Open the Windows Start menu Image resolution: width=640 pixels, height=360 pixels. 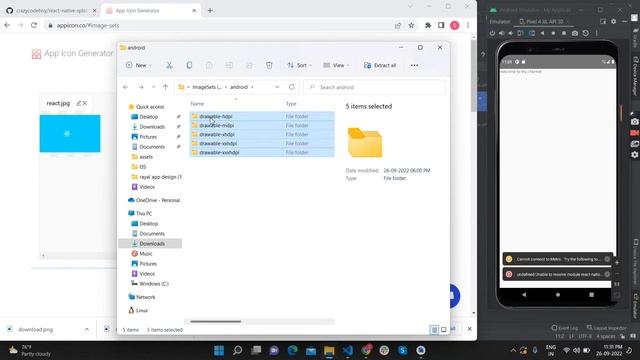(219, 351)
